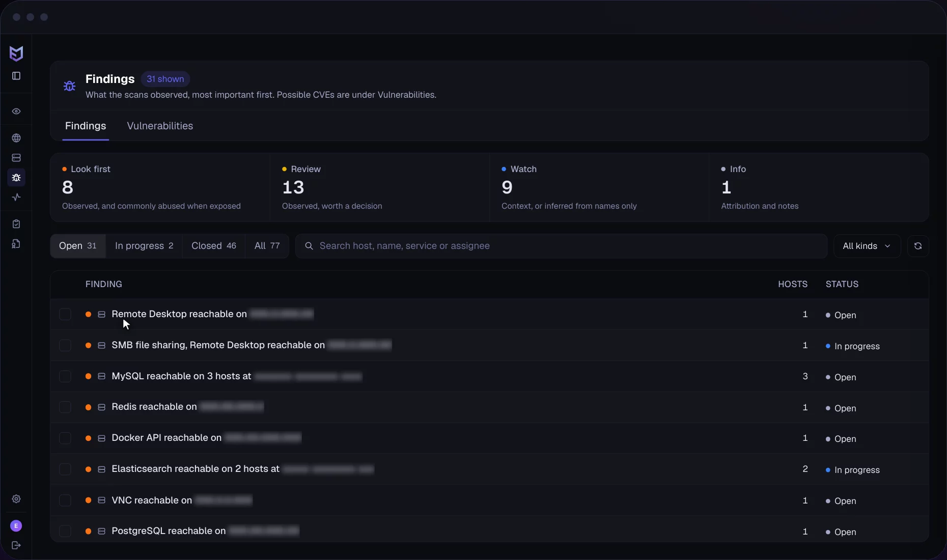Click the shield logo in the sidebar
Screen dimensions: 947x560
coord(16,53)
